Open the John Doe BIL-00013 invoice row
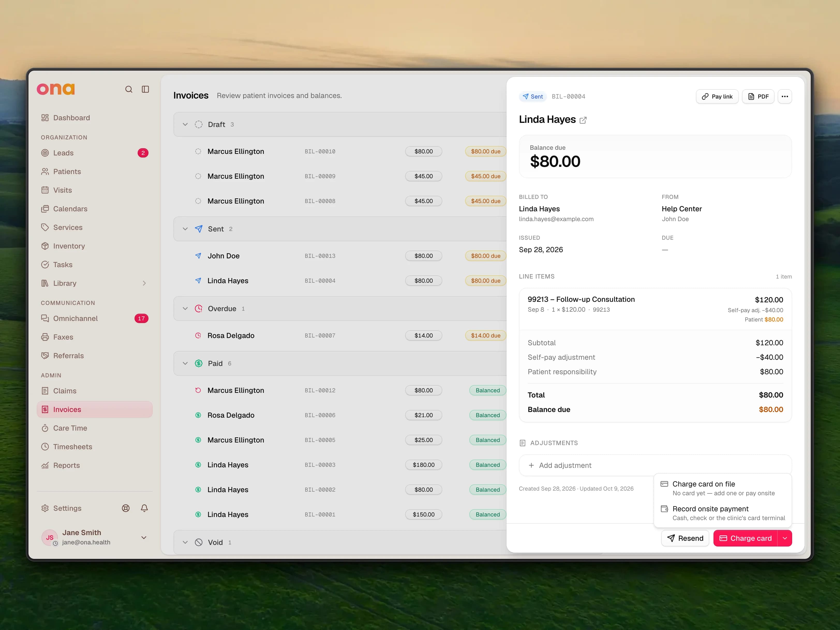This screenshot has width=840, height=630. 340,256
